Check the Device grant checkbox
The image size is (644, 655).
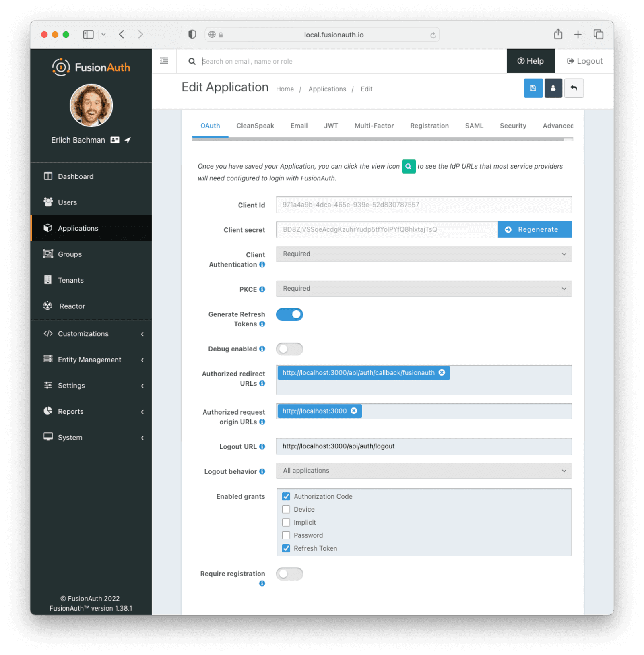click(x=286, y=509)
